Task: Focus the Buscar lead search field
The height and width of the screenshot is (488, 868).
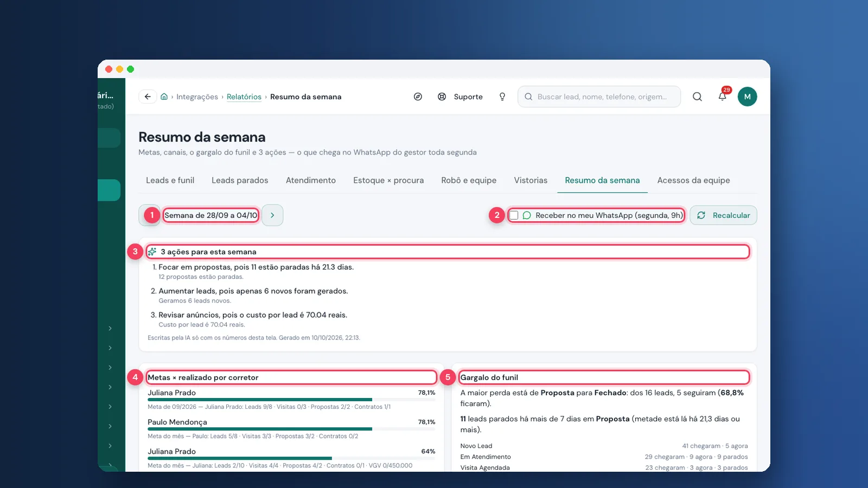Action: pyautogui.click(x=599, y=97)
